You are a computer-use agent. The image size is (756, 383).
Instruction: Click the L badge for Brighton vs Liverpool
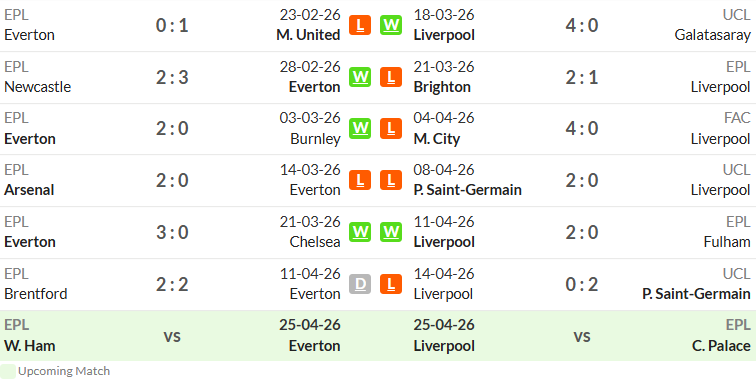click(x=391, y=77)
